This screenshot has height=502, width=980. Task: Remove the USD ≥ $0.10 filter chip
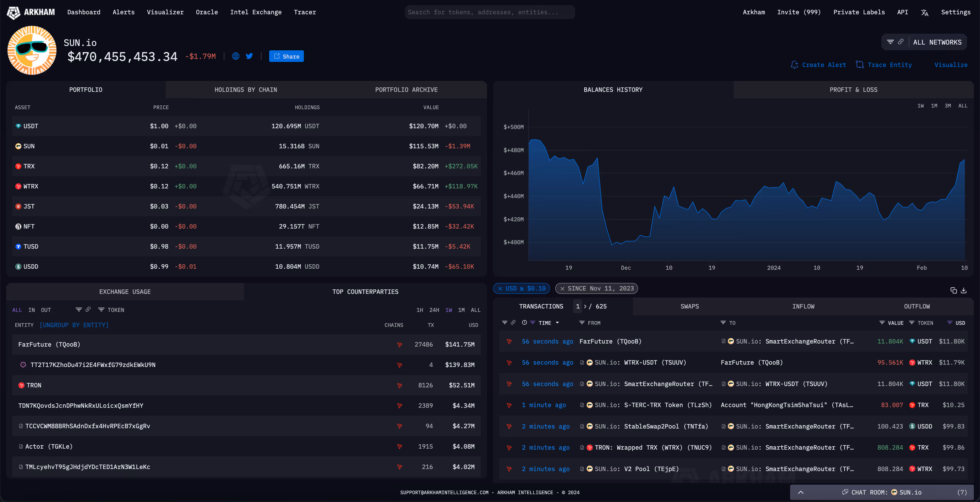(500, 289)
